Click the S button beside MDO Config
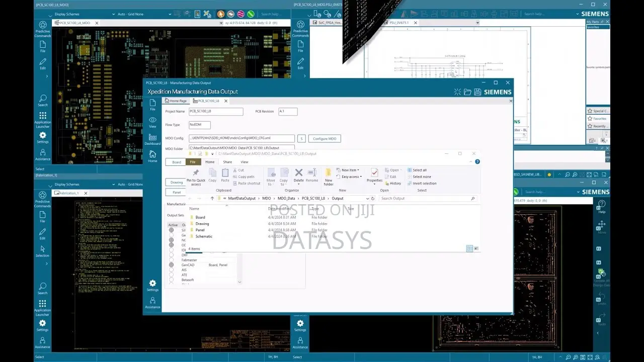This screenshot has height=362, width=644. [x=301, y=139]
